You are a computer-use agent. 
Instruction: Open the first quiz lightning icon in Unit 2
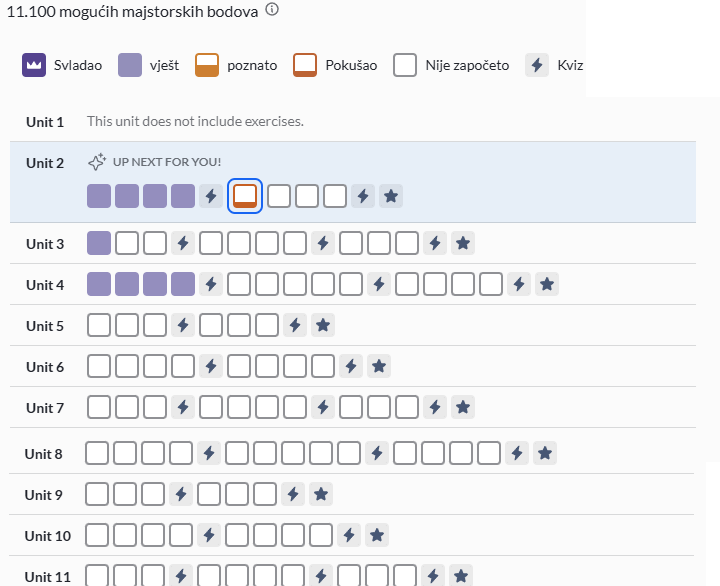pyautogui.click(x=211, y=196)
